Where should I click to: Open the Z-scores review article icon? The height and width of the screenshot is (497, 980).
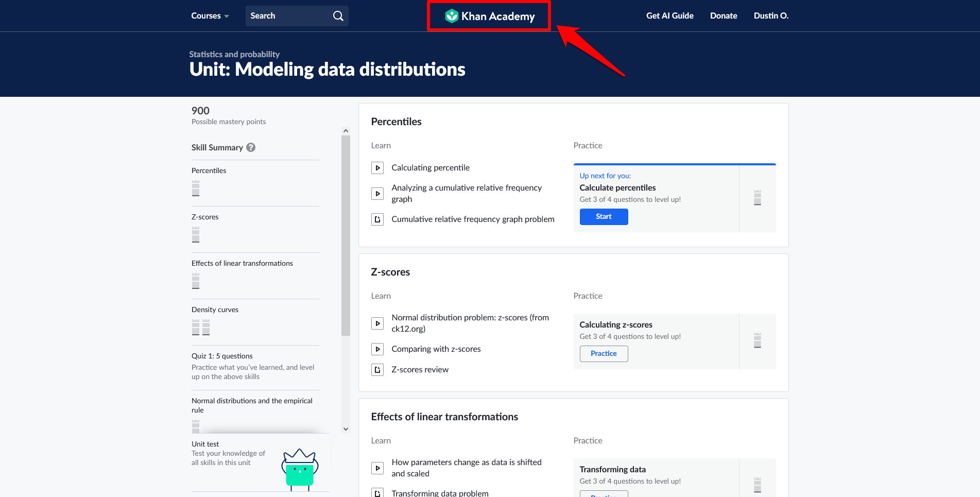(x=377, y=370)
